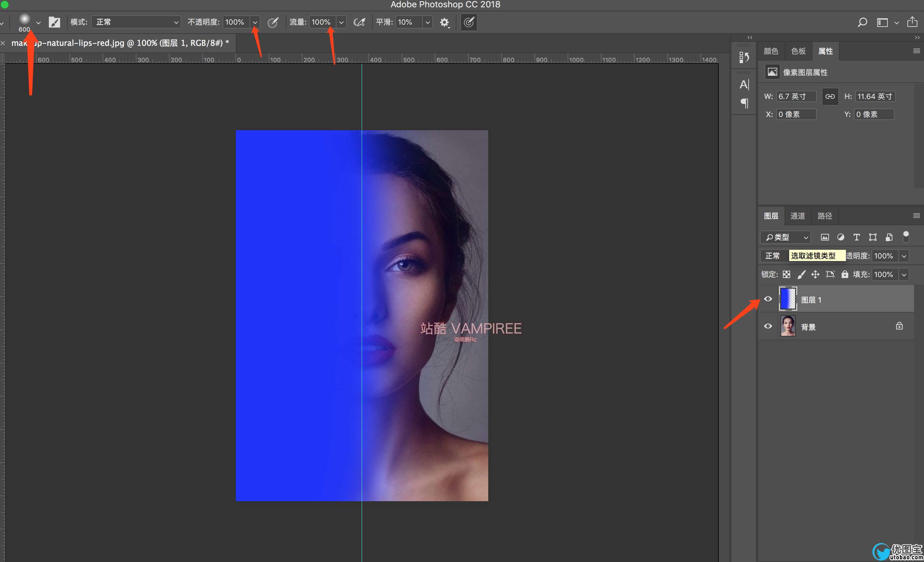Open the layers panel flyout menu
Viewport: 924px width, 562px height.
[x=916, y=216]
